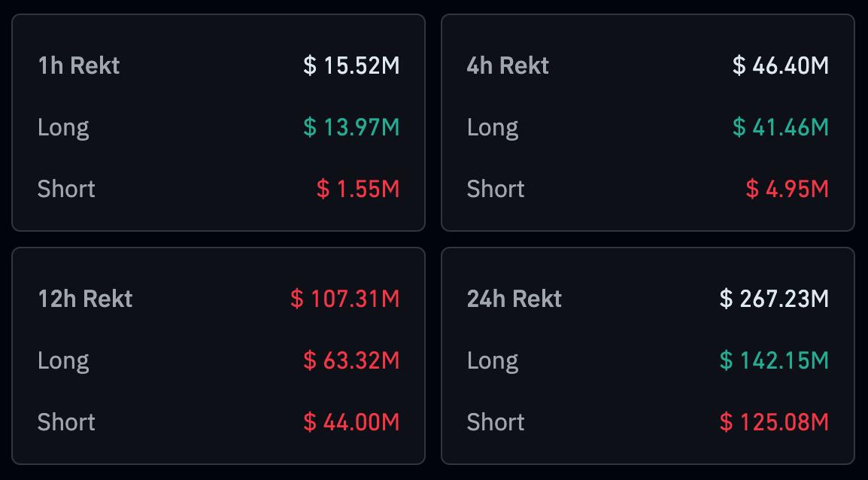This screenshot has height=480, width=868.
Task: Click the Short label in 4h card
Action: [x=496, y=189]
